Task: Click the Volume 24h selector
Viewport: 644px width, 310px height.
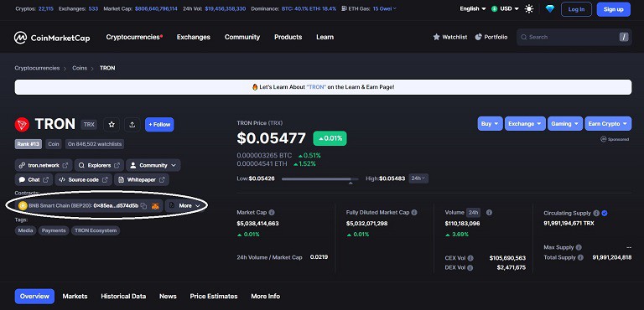Action: pos(474,213)
